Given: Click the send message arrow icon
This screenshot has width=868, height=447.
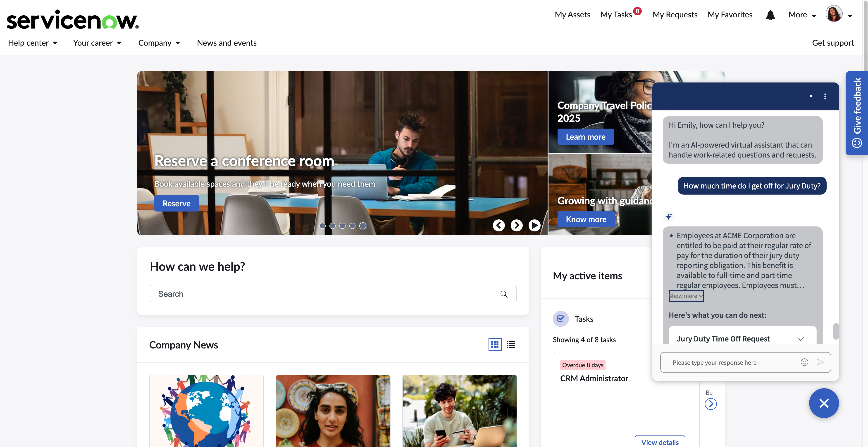Looking at the screenshot, I should [x=820, y=362].
